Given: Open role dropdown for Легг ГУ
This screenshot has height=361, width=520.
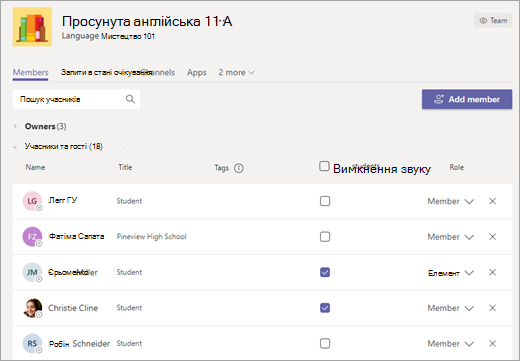Looking at the screenshot, I should (x=451, y=201).
